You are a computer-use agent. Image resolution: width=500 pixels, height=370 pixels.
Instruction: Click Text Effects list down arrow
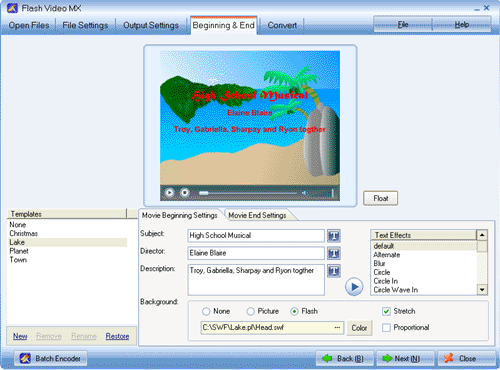482,290
